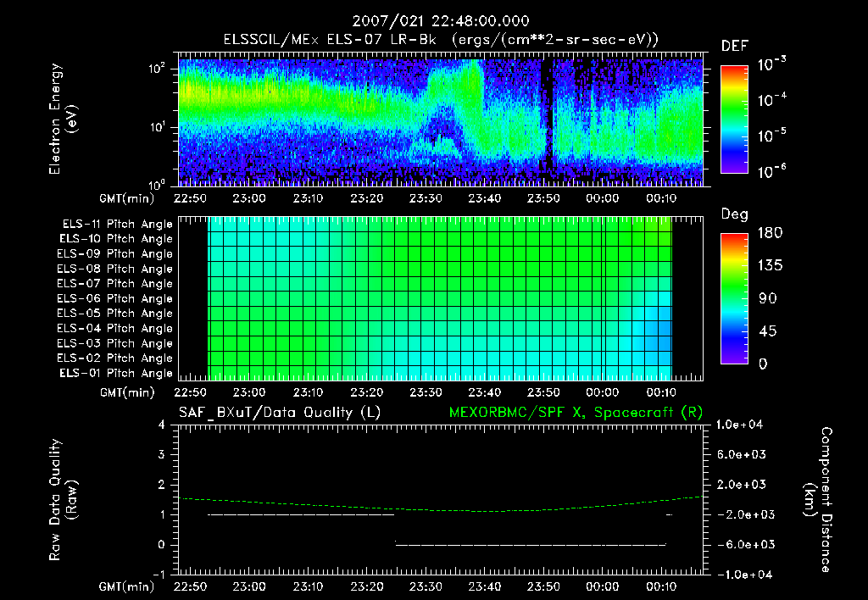Click the 00:10 tick on bottom plot axis

661,586
